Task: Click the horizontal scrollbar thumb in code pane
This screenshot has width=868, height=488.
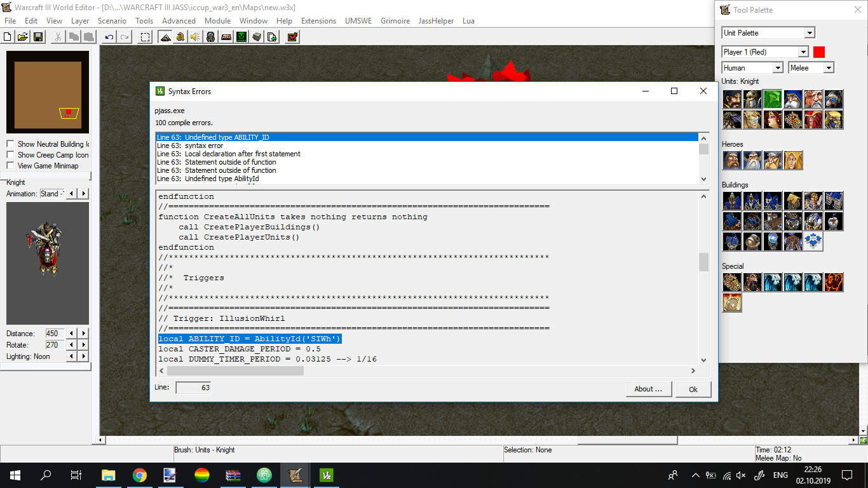Action: [235, 370]
